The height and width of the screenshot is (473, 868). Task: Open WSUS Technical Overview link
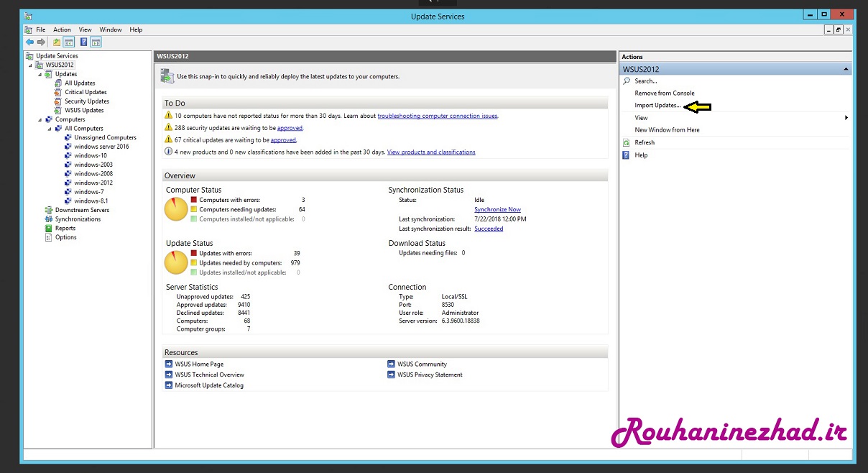click(210, 375)
